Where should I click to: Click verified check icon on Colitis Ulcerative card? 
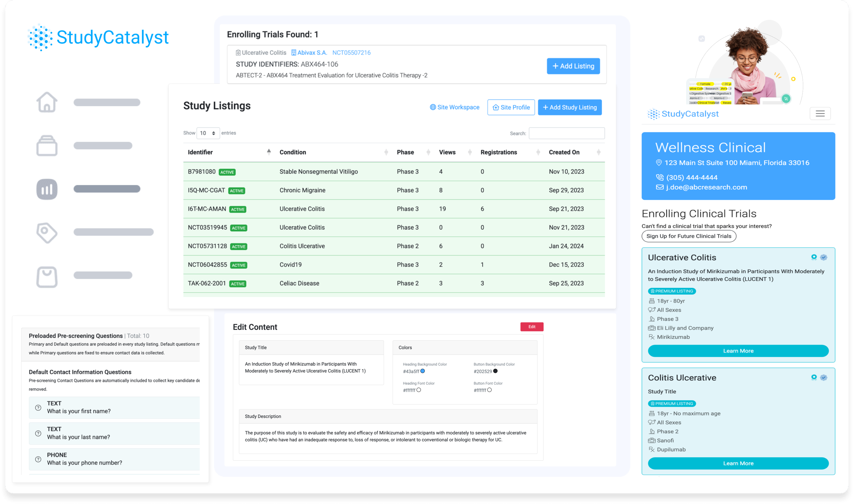[823, 377]
